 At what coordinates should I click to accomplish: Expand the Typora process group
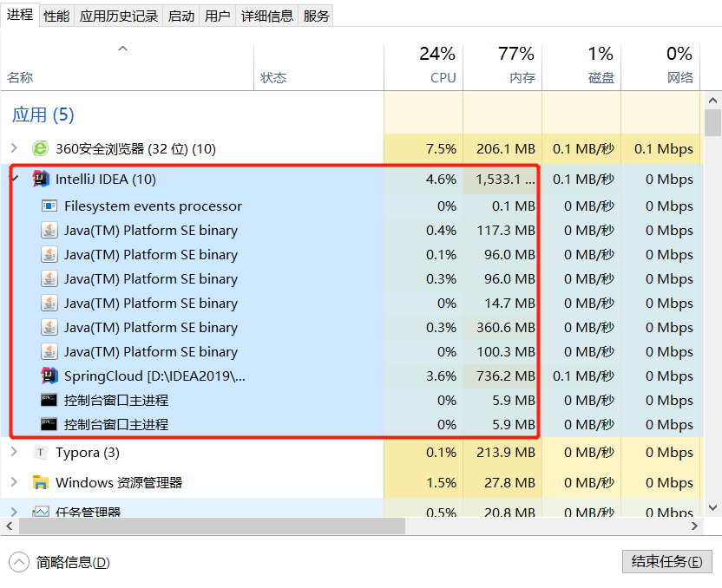(x=14, y=453)
